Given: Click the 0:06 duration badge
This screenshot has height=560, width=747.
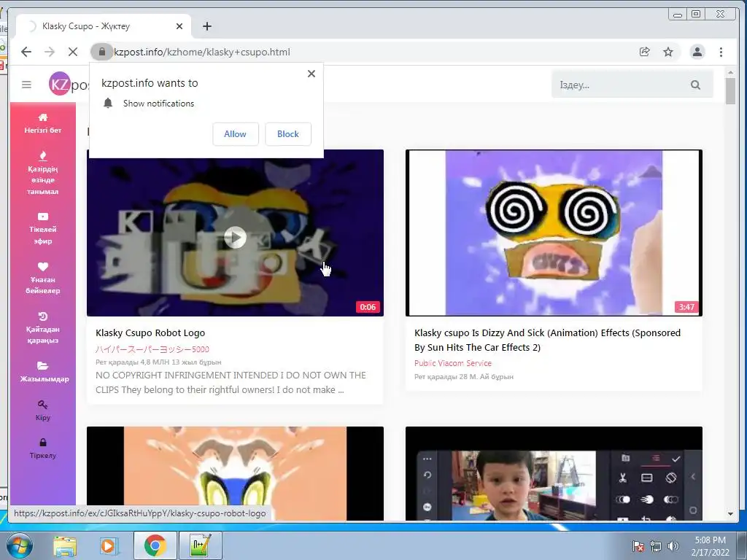Looking at the screenshot, I should (x=368, y=307).
